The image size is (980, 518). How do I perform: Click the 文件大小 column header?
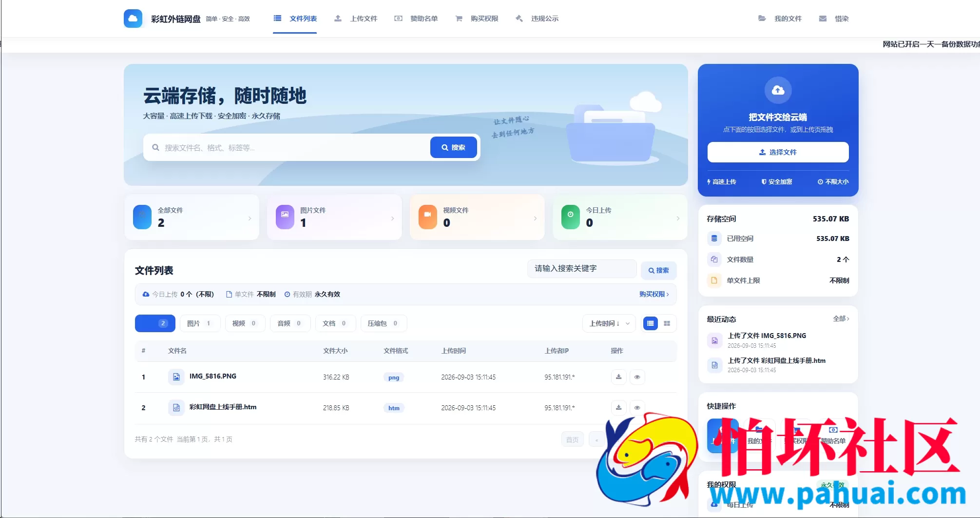(335, 351)
